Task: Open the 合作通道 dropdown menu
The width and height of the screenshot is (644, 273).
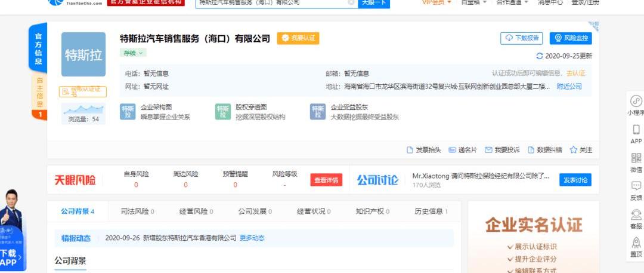Action: [x=512, y=2]
